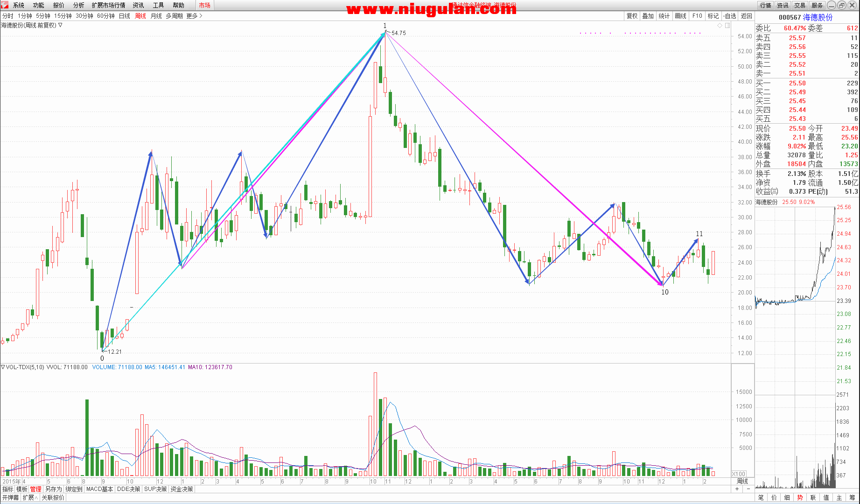Select the 指标 bottom tab
The width and height of the screenshot is (860, 504).
click(8, 489)
